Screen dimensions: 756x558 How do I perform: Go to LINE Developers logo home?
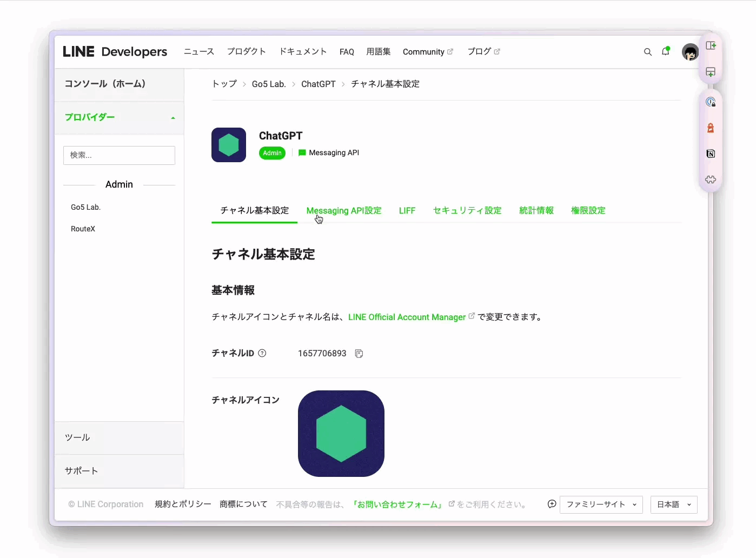[115, 51]
